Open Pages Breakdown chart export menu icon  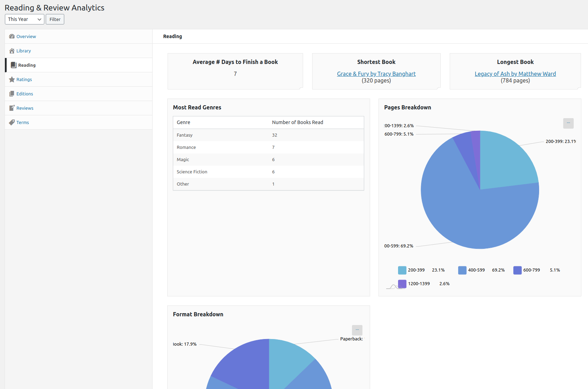coord(568,123)
